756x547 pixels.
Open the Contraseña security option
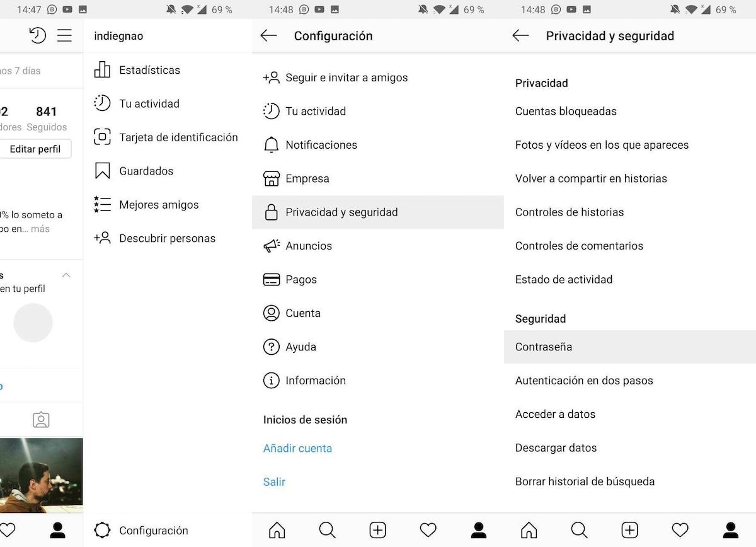click(630, 347)
